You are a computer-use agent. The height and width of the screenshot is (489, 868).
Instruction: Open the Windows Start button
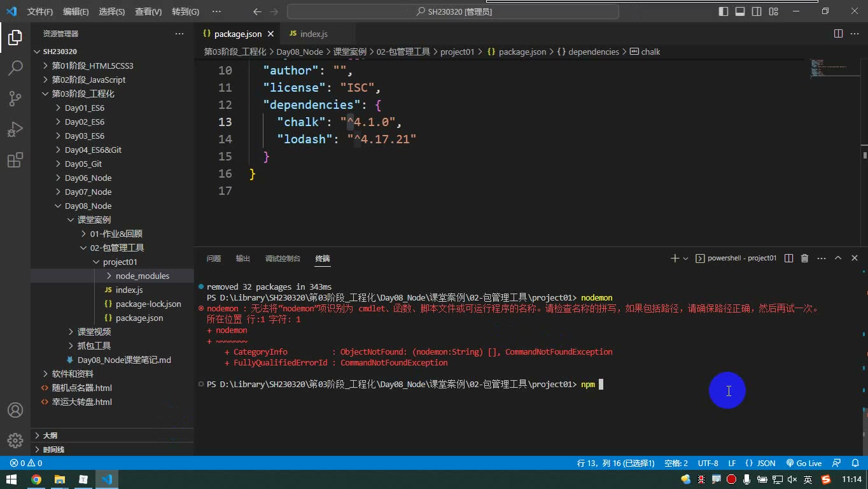(x=11, y=479)
